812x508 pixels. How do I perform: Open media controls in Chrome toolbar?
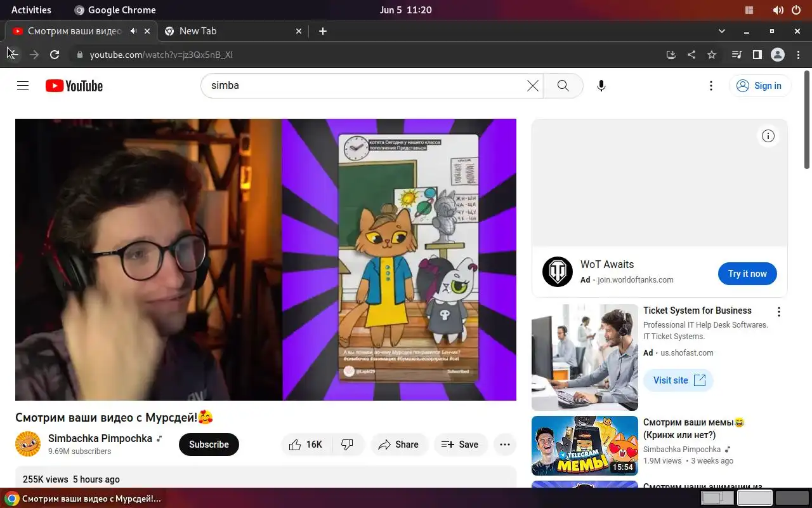pos(737,55)
